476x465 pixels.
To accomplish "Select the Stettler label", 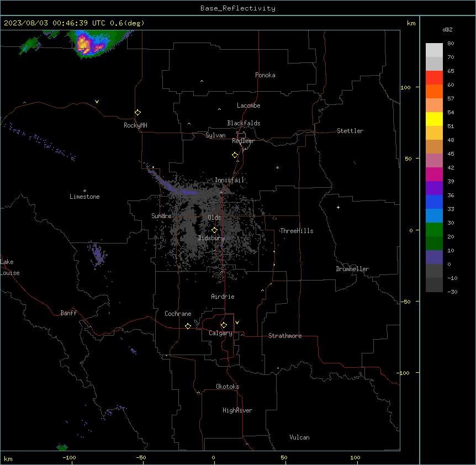I will click(350, 131).
